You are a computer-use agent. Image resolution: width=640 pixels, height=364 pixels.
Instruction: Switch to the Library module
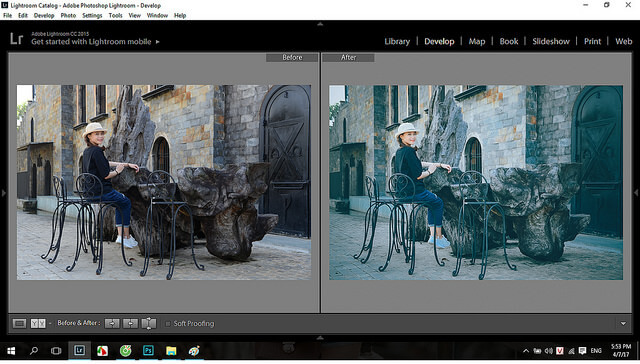[397, 41]
